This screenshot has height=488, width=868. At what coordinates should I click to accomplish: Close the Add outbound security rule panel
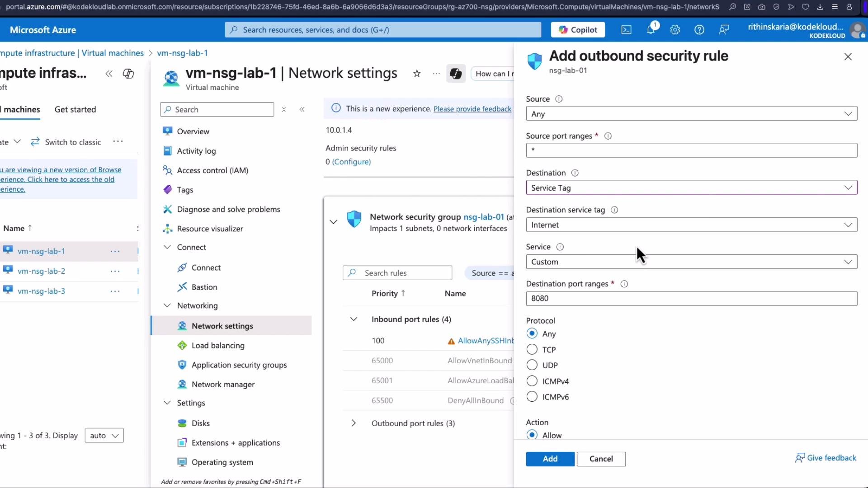pyautogui.click(x=848, y=56)
